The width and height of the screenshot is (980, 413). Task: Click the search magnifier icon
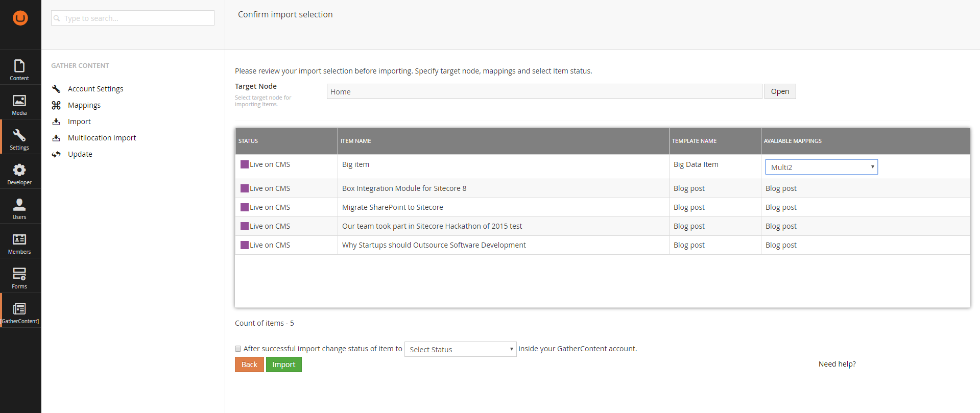57,18
